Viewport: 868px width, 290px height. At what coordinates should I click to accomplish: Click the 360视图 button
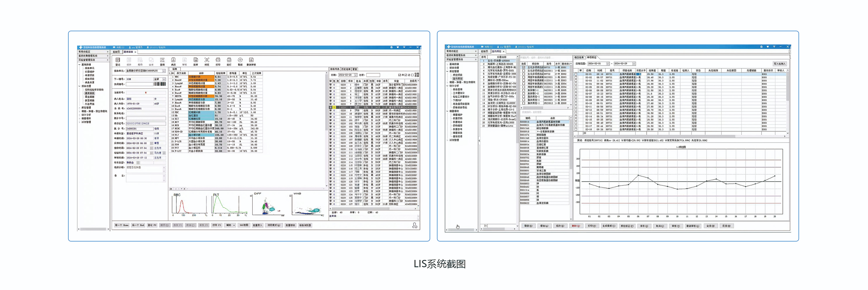pyautogui.click(x=244, y=225)
